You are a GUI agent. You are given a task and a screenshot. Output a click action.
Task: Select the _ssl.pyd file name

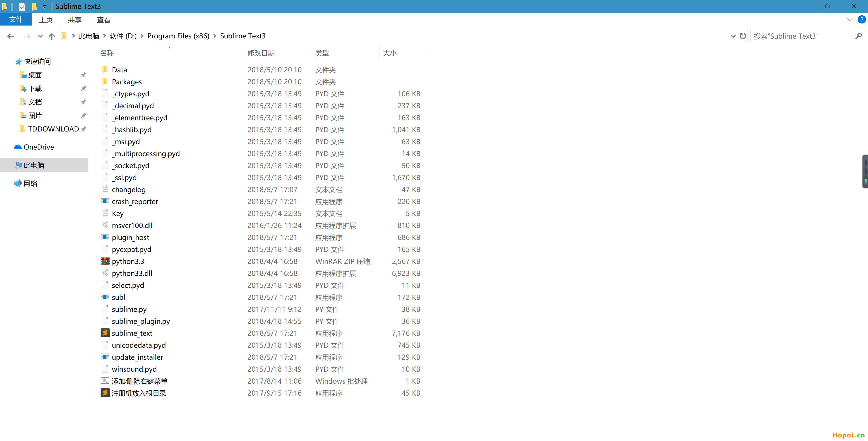pyautogui.click(x=124, y=178)
